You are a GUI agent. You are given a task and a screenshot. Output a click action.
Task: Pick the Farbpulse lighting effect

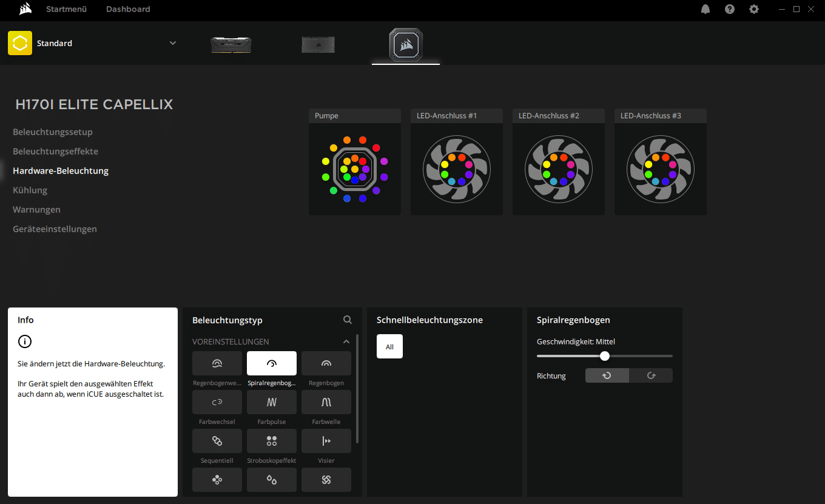tap(271, 402)
